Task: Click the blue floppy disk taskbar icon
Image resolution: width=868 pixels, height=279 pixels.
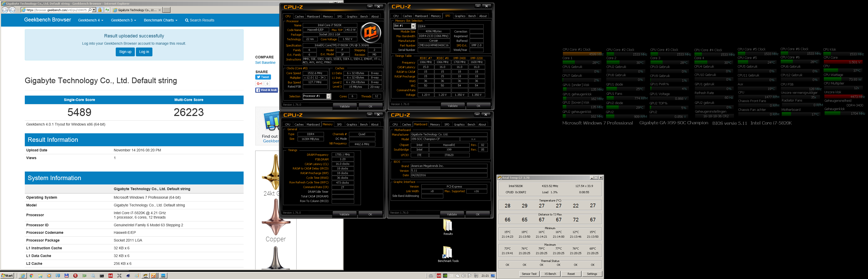Action: click(67, 276)
